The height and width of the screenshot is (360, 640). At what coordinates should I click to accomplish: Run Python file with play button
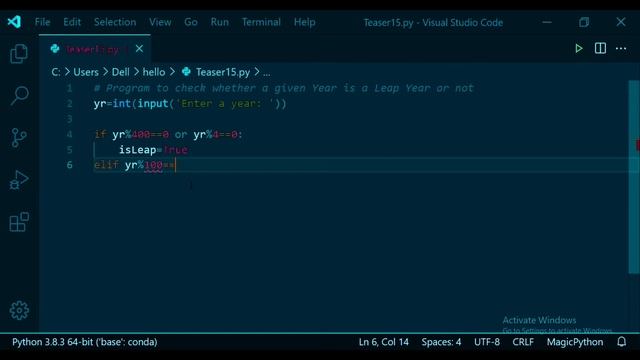tap(578, 49)
